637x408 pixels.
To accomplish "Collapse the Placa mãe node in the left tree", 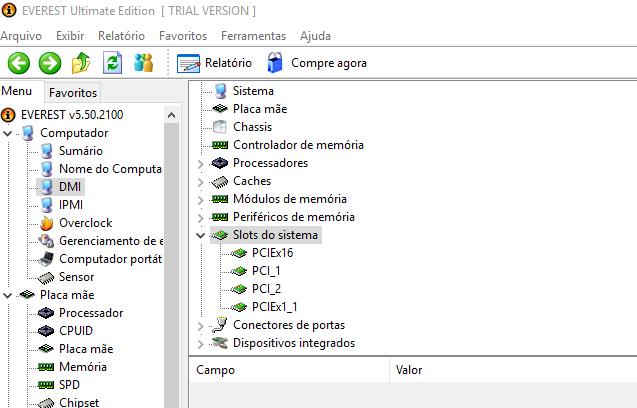I will (8, 295).
